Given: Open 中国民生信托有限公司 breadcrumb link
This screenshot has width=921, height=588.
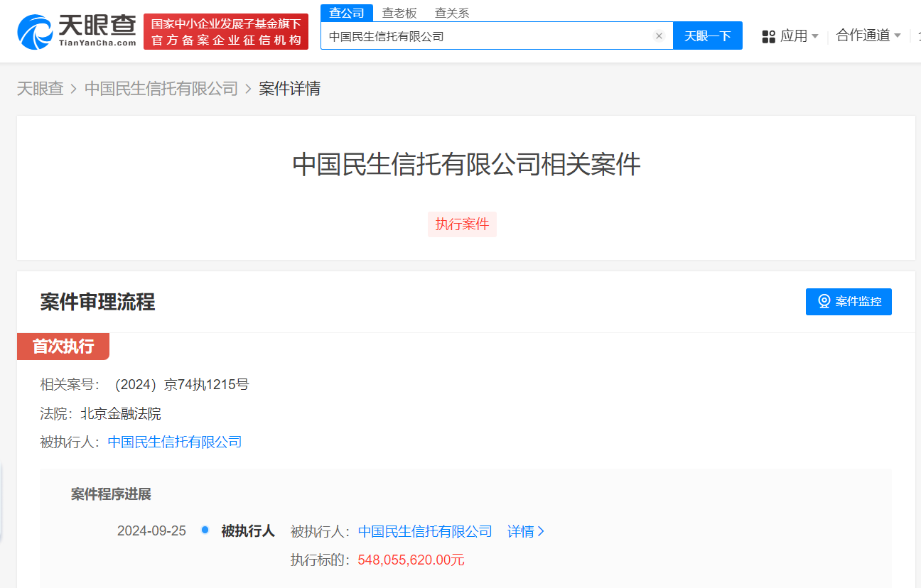Looking at the screenshot, I should pos(161,89).
